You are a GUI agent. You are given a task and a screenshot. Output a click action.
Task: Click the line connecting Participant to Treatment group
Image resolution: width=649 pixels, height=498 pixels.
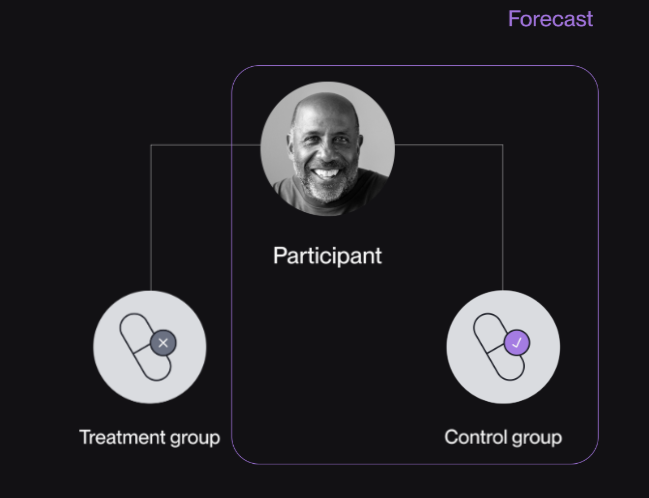tap(151, 220)
